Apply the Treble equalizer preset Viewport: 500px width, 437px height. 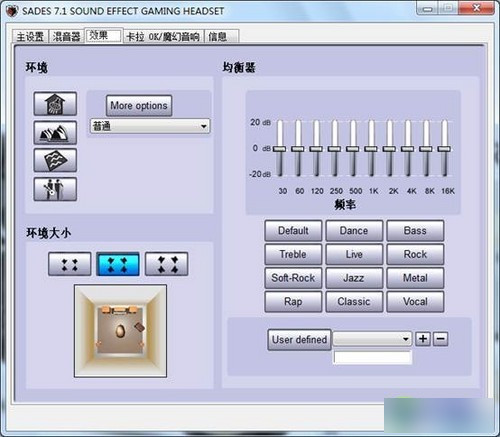point(293,254)
